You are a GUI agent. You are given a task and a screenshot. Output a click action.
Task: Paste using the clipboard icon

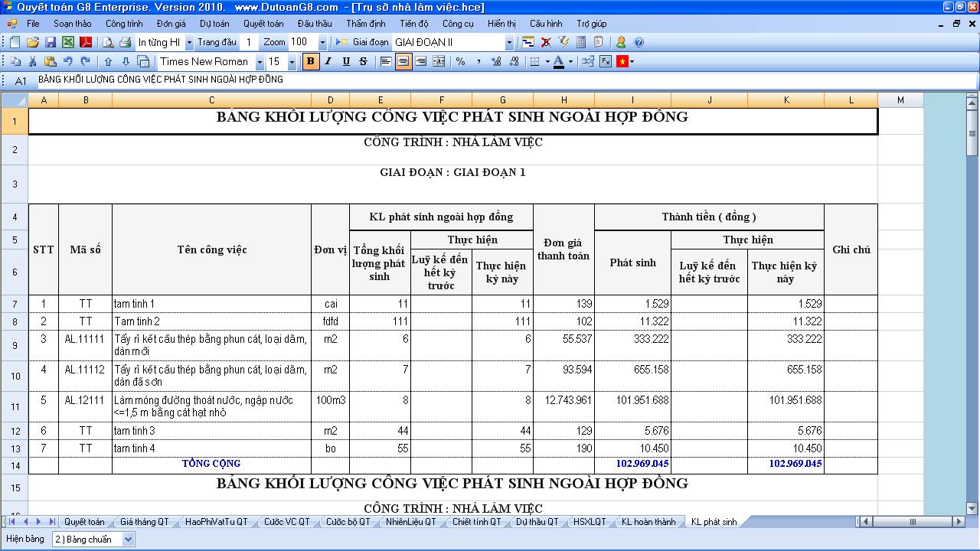coord(51,61)
